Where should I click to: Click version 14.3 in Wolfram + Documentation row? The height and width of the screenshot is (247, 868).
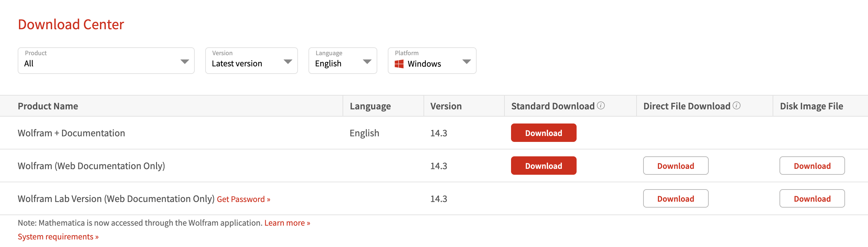439,133
